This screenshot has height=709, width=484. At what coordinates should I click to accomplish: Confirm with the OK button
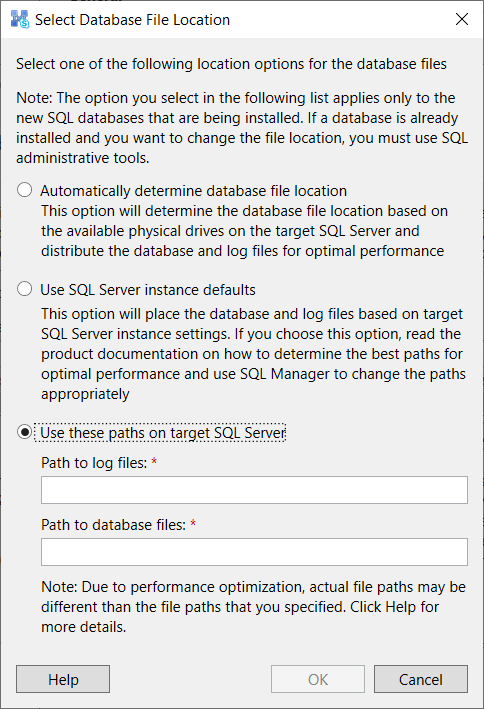318,679
